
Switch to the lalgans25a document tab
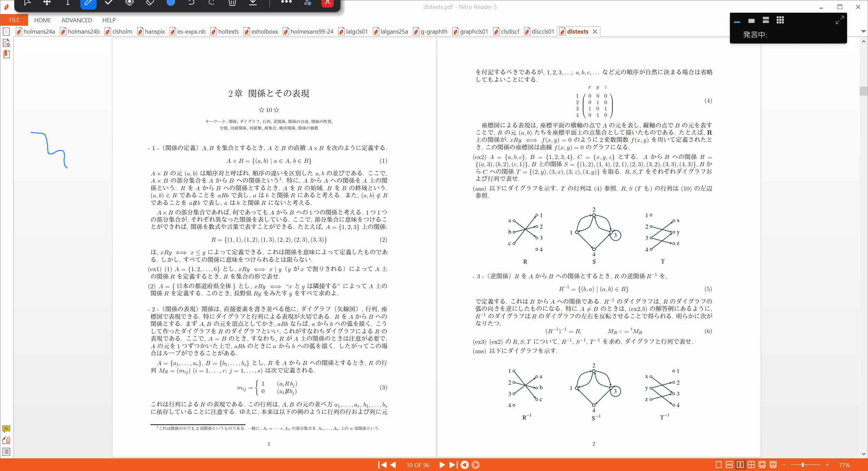point(391,32)
